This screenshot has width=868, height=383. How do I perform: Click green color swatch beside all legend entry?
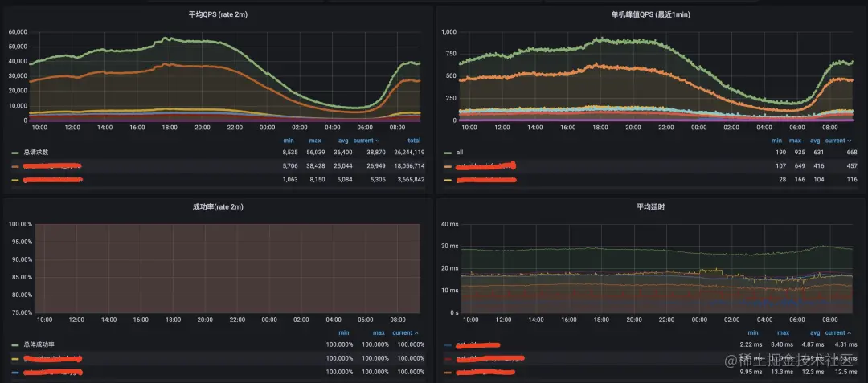[448, 152]
